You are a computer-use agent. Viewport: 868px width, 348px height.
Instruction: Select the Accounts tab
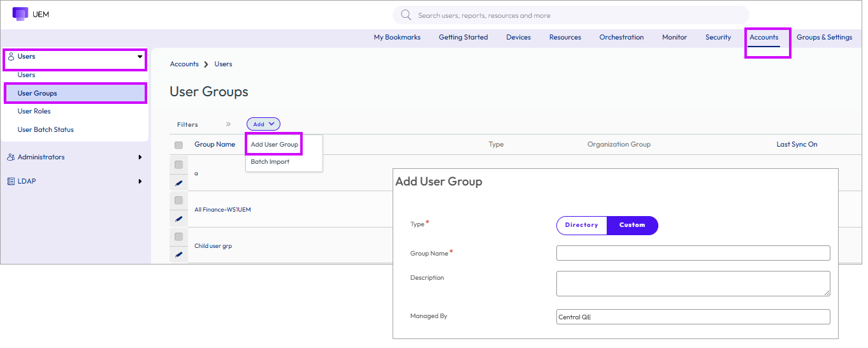pyautogui.click(x=764, y=37)
